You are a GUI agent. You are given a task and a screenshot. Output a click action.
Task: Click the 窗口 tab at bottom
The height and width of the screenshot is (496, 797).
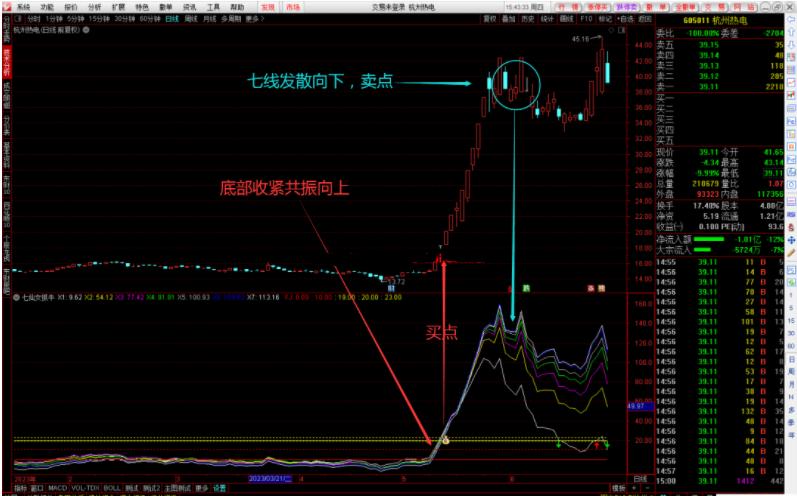[x=37, y=488]
